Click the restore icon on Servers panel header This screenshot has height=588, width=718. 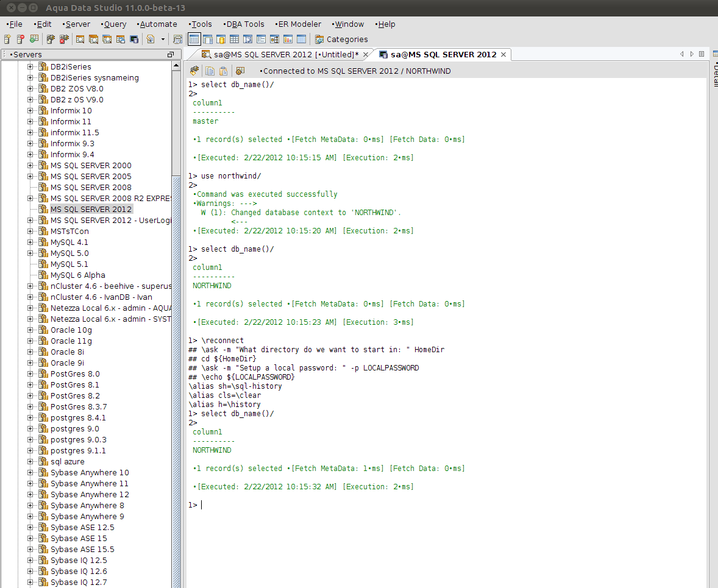(x=171, y=54)
